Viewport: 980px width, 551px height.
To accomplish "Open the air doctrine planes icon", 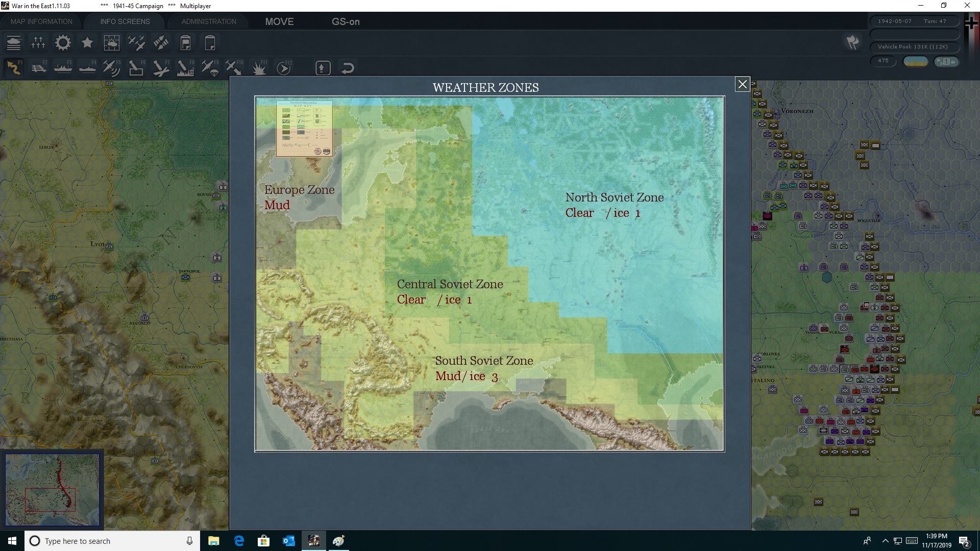I will pyautogui.click(x=136, y=42).
